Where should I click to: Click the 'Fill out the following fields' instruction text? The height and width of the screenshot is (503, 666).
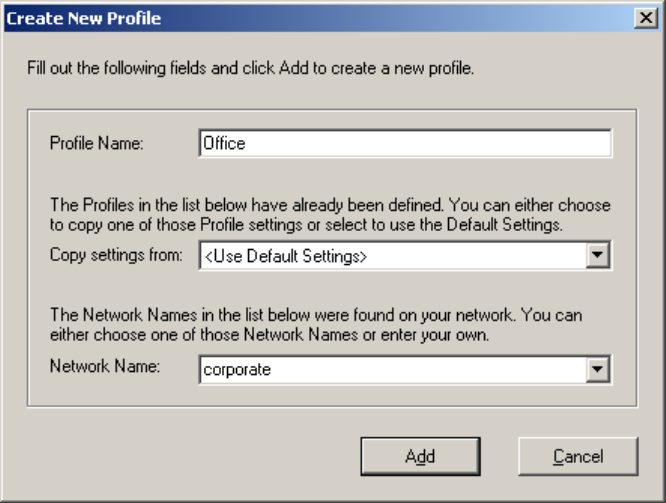pos(251,68)
